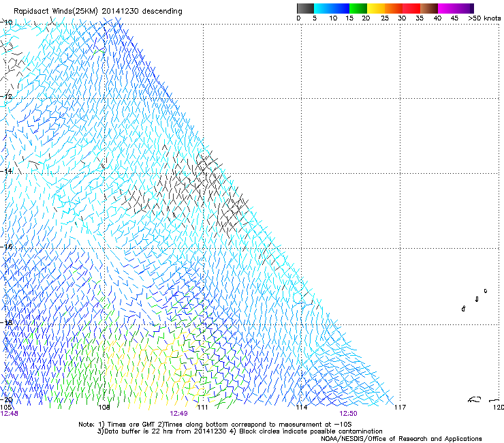Click the 'Note: 1) Times are GMT' line
This screenshot has width=504, height=443.
(215, 425)
